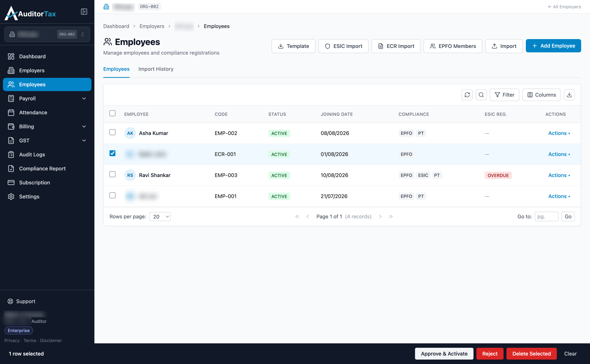The image size is (590, 364).
Task: Check the EMP-001 row checkbox
Action: (112, 195)
